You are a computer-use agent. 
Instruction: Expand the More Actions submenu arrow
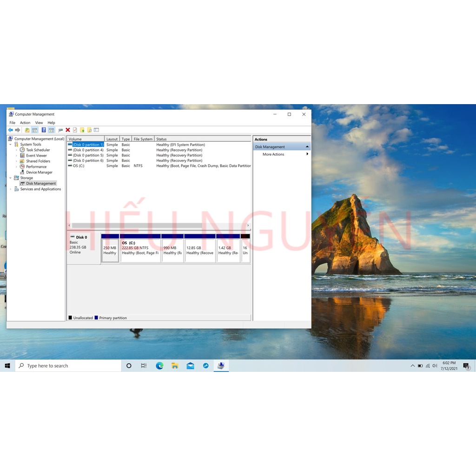(307, 154)
